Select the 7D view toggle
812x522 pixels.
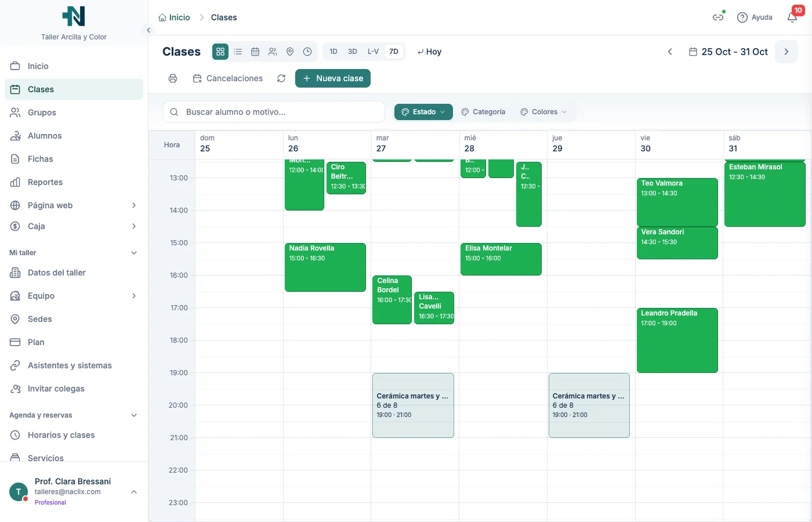coord(394,52)
